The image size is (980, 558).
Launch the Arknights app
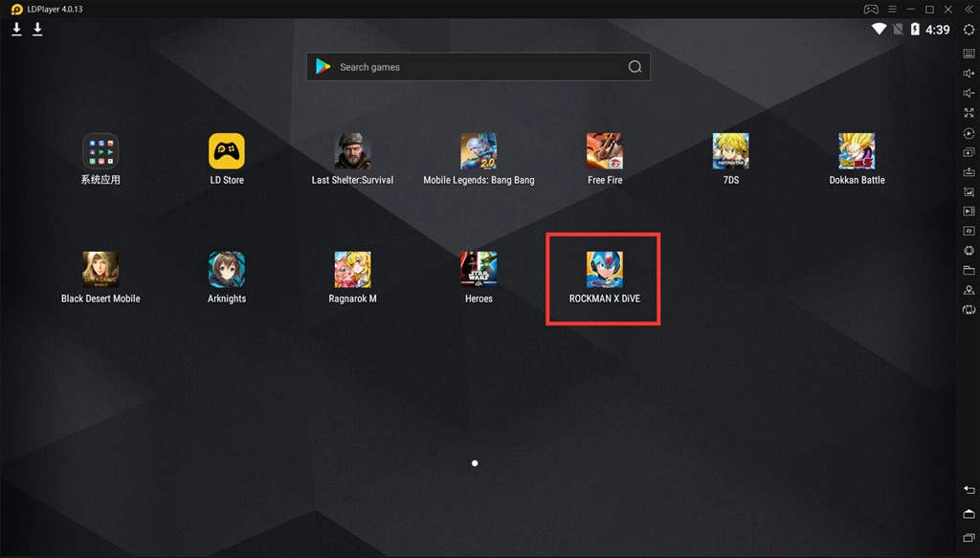pos(226,269)
